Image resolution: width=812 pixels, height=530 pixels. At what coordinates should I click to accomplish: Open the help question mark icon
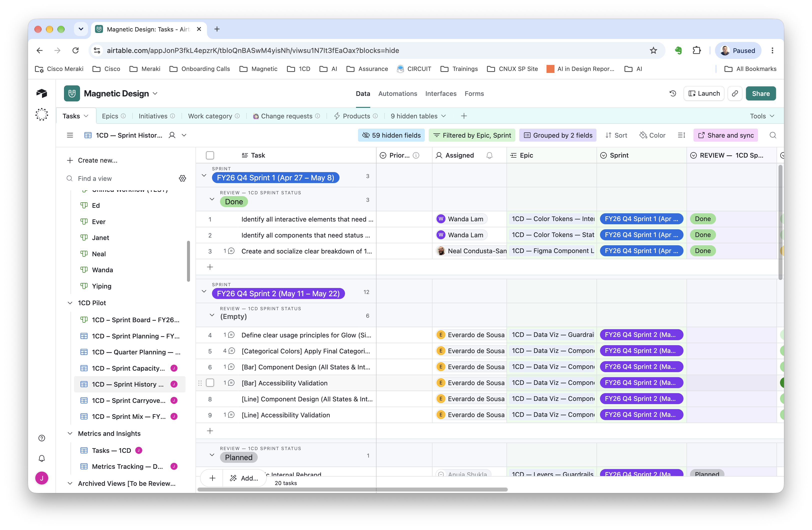tap(41, 438)
